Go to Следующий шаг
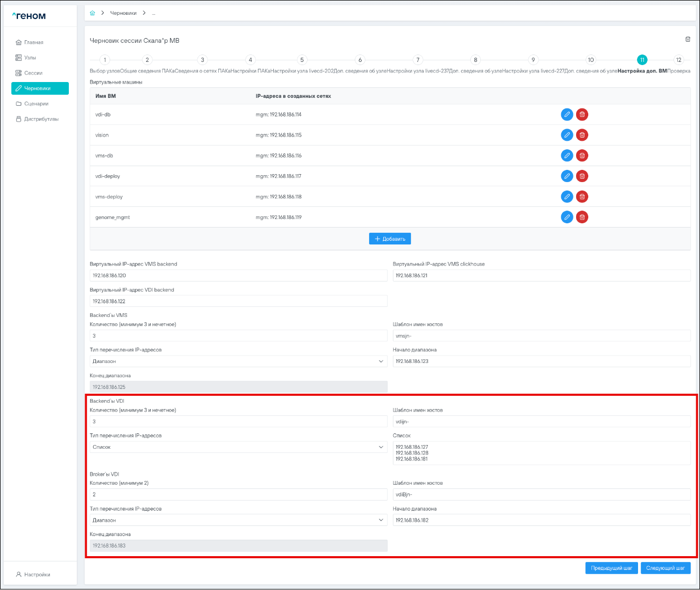 [x=665, y=568]
